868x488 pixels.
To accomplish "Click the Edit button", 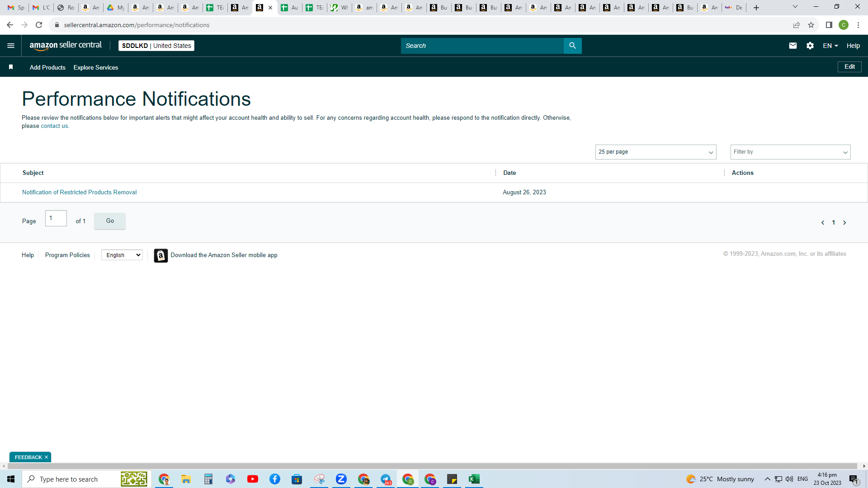I will click(x=849, y=67).
